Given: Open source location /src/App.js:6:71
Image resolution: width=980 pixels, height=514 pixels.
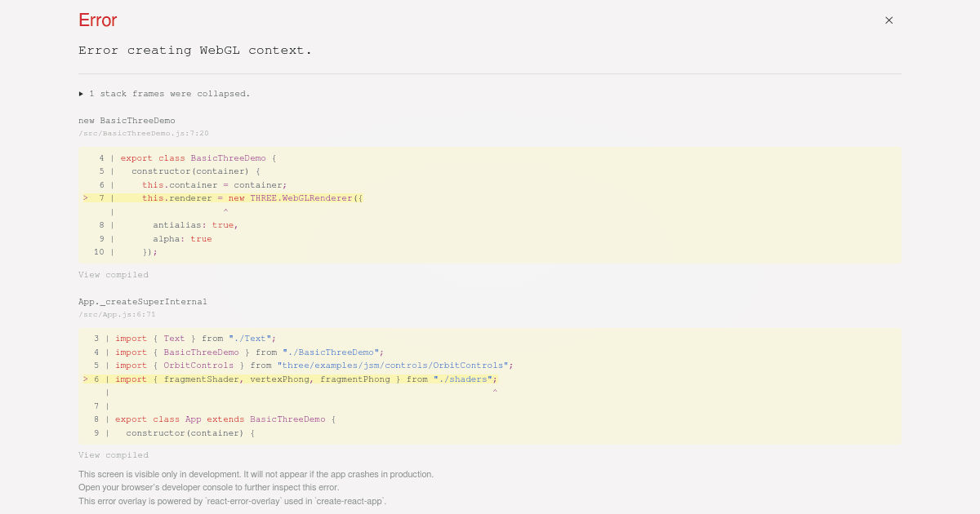Looking at the screenshot, I should 116,314.
